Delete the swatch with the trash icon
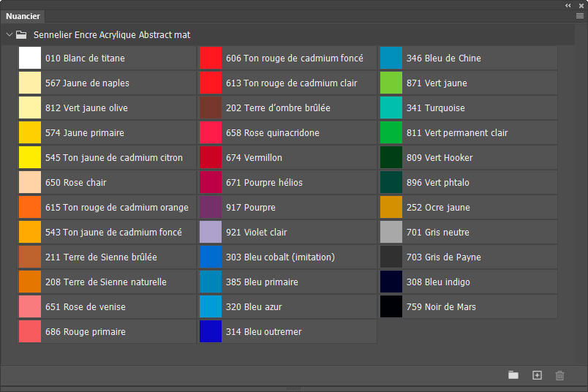 (559, 375)
